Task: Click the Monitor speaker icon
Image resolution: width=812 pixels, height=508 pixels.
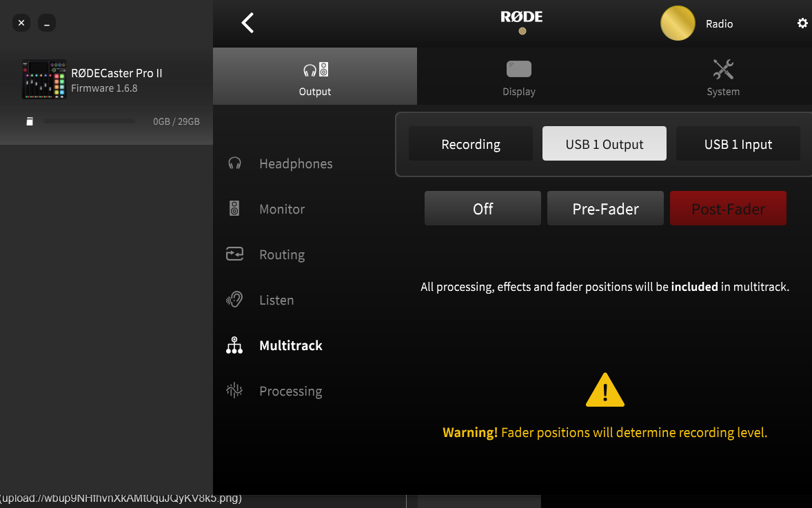Action: pos(234,209)
